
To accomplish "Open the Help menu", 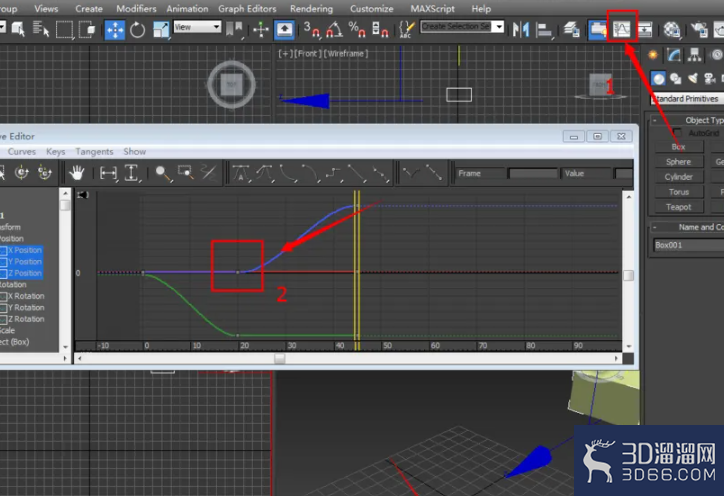I will click(x=481, y=8).
